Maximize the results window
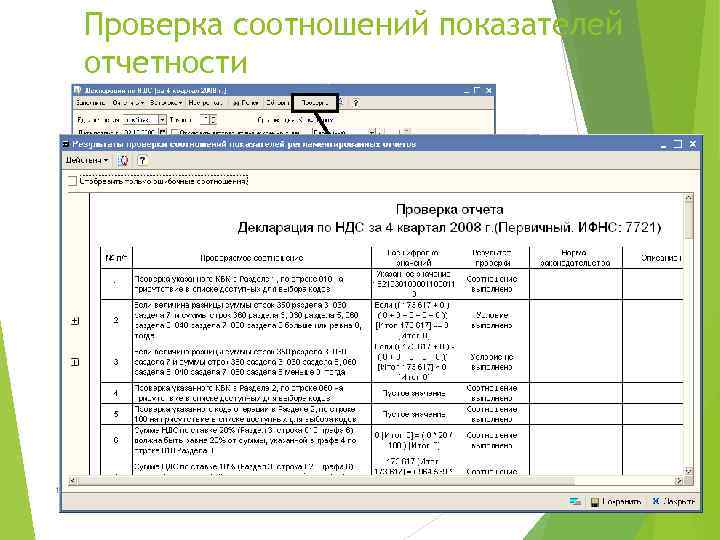720x540 pixels. pyautogui.click(x=677, y=144)
